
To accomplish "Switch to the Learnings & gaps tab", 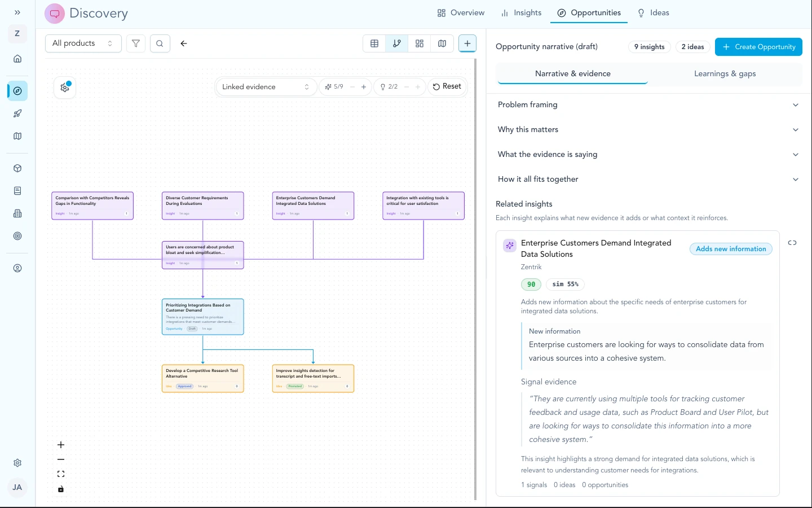I will (725, 73).
